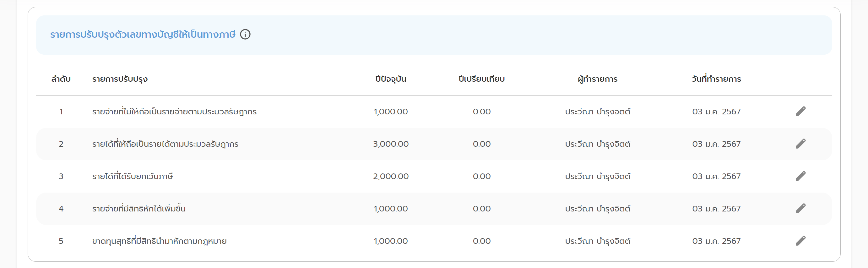The image size is (868, 268).
Task: Select row 4 item รายจ่ายที่มีสิทธิหักได้เพิ่มขึ้น
Action: point(139,209)
